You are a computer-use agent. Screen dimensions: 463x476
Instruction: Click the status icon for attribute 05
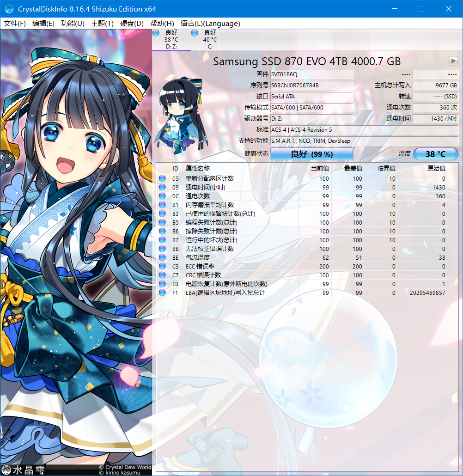pos(162,178)
